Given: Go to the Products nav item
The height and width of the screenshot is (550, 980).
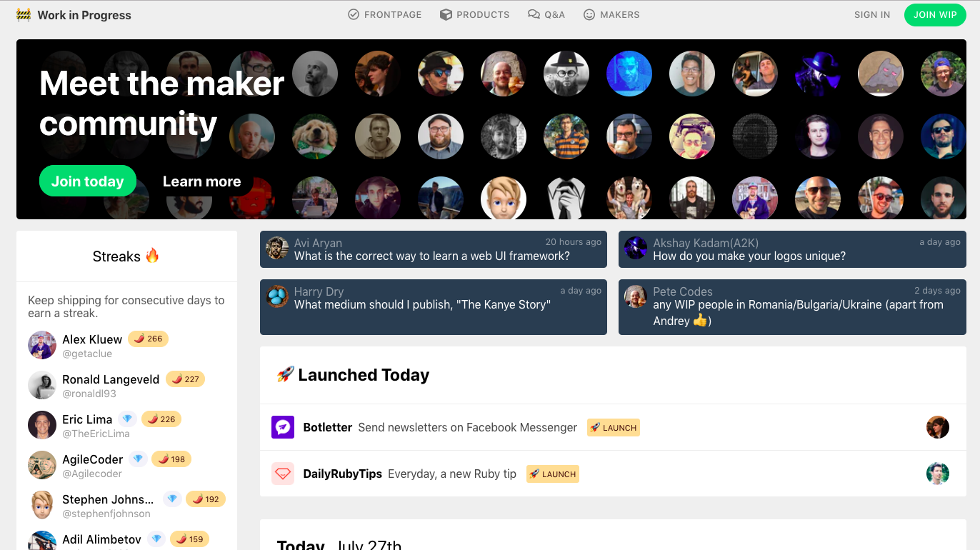Looking at the screenshot, I should pos(474,14).
